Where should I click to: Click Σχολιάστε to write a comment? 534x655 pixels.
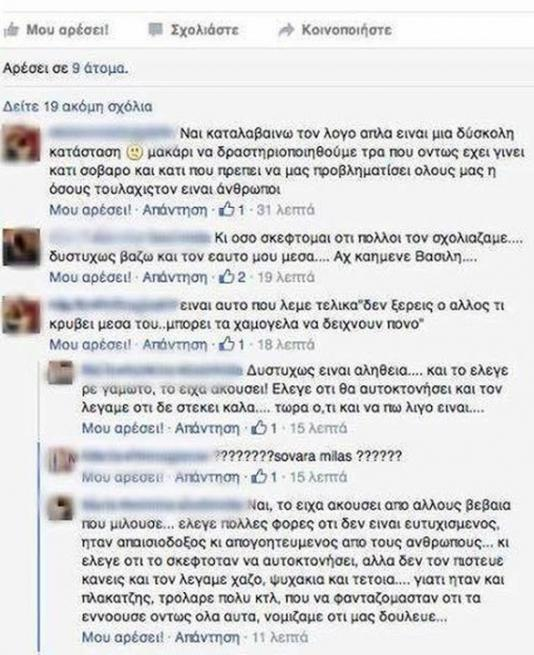point(205,30)
